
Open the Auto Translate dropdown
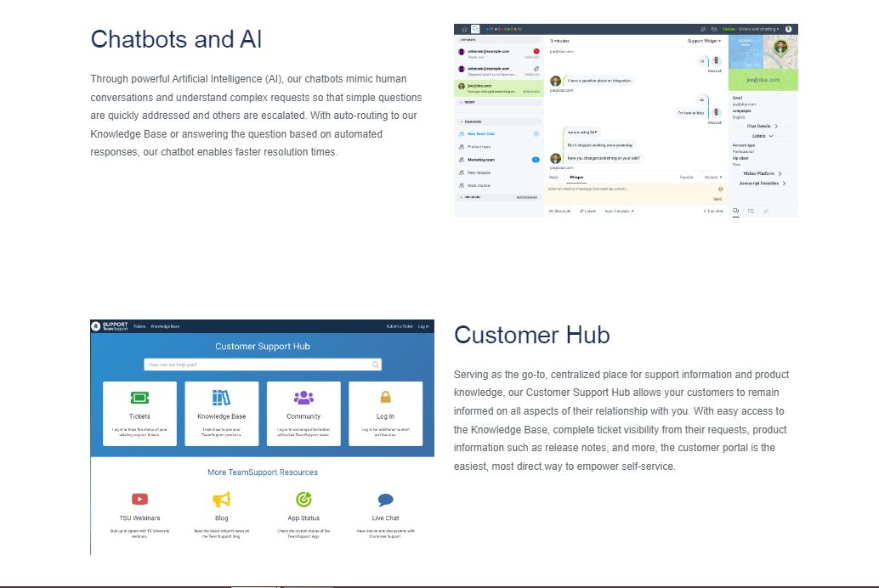[620, 212]
